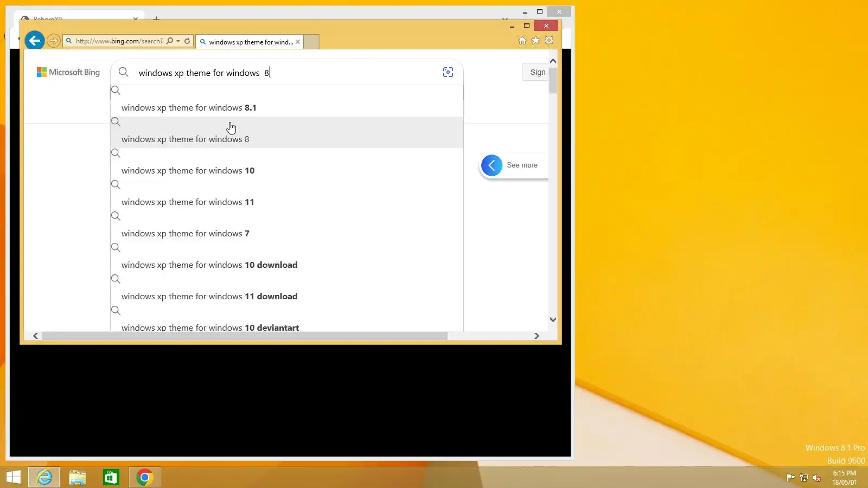Click the blue See more arrow button
Image resolution: width=868 pixels, height=488 pixels.
point(492,165)
